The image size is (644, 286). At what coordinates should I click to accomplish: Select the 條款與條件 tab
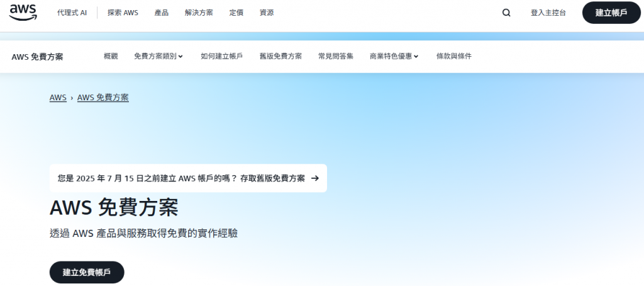pos(454,56)
